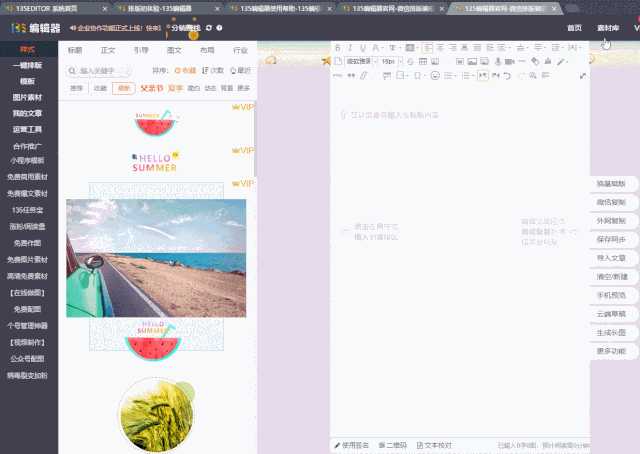Open the font family dropdown 微软雅黑

(361, 61)
